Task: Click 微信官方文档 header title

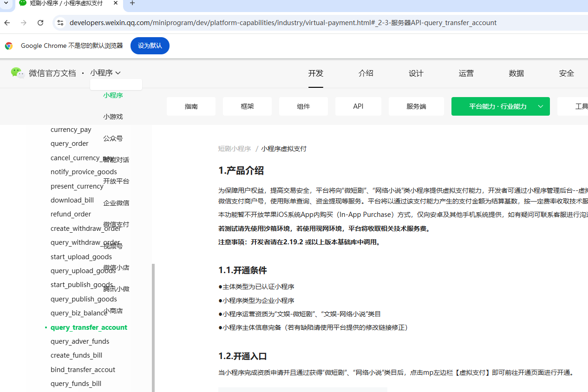Action: pos(52,73)
